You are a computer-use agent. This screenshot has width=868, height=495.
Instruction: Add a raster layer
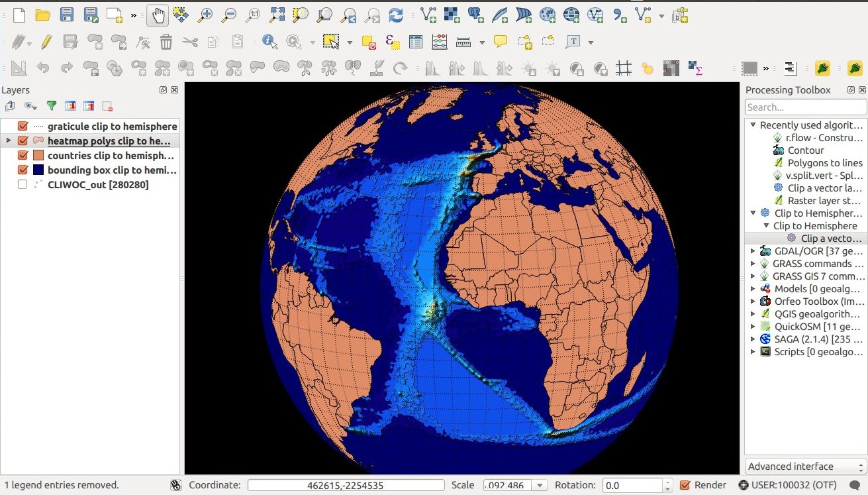[452, 15]
